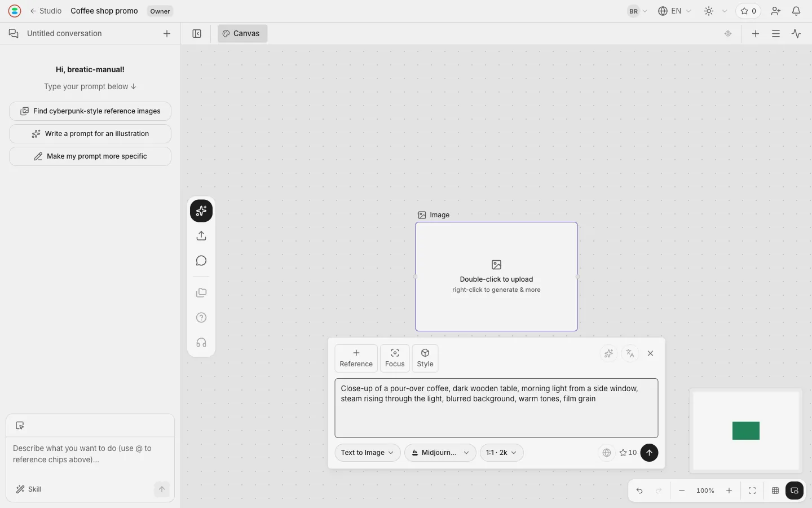Click the app logo icon
Viewport: 812px width, 508px height.
point(15,11)
